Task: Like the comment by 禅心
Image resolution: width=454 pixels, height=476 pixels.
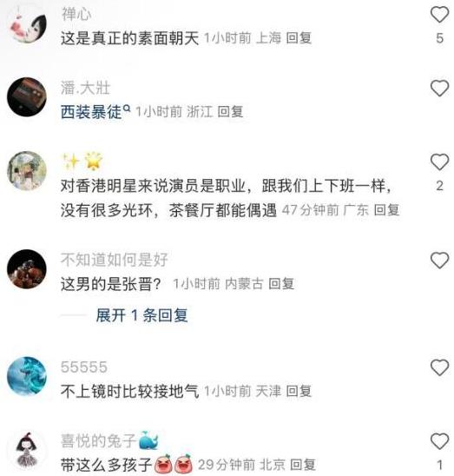Action: coord(439,15)
